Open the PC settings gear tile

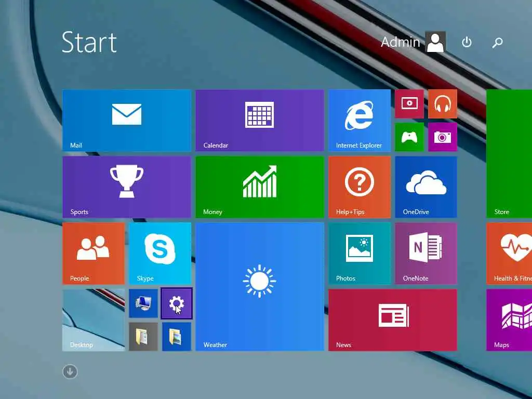pyautogui.click(x=177, y=303)
